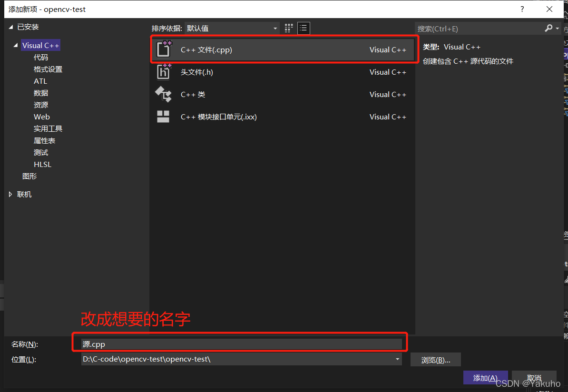568x392 pixels.
Task: Select the HLSL category
Action: tap(42, 165)
